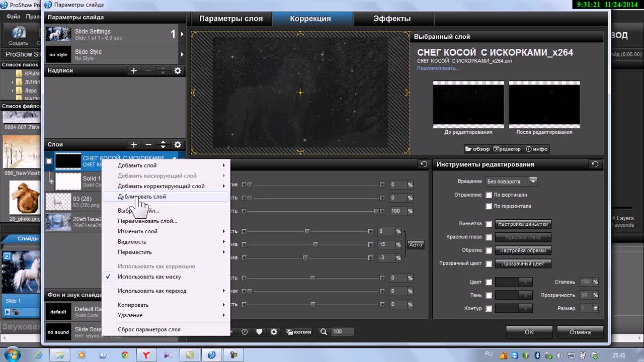Screen dimensions: 644x362
Task: Click the magnifier zoom icon
Action: pyautogui.click(x=324, y=332)
